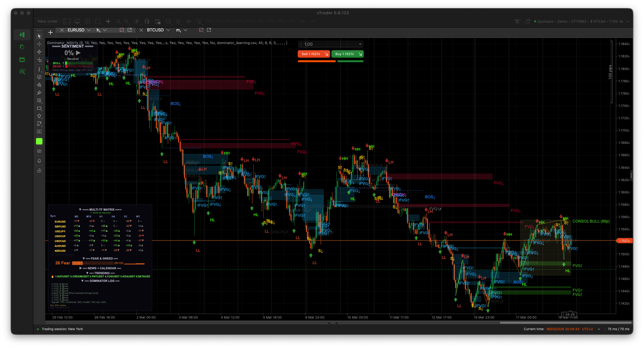Expand the News + Calendar section
The height and width of the screenshot is (348, 644).
[x=81, y=268]
